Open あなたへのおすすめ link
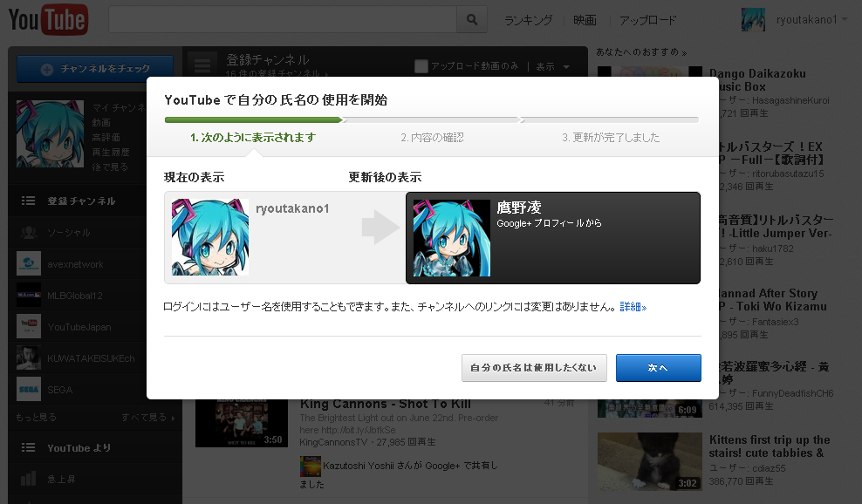 (641, 52)
